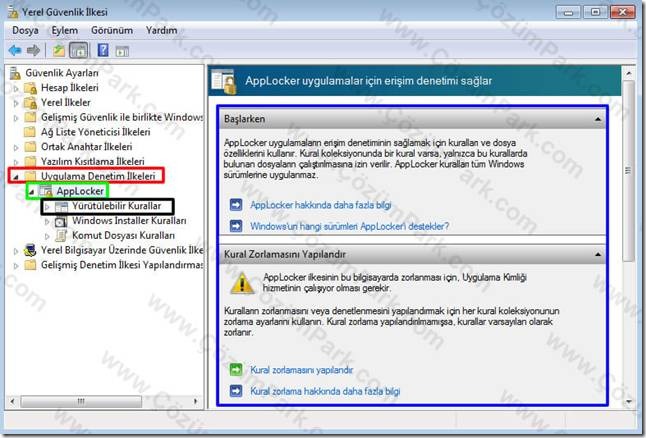Open AppLocker hakkında daha fazla bilgi link
Image resolution: width=646 pixels, height=438 pixels.
click(321, 205)
